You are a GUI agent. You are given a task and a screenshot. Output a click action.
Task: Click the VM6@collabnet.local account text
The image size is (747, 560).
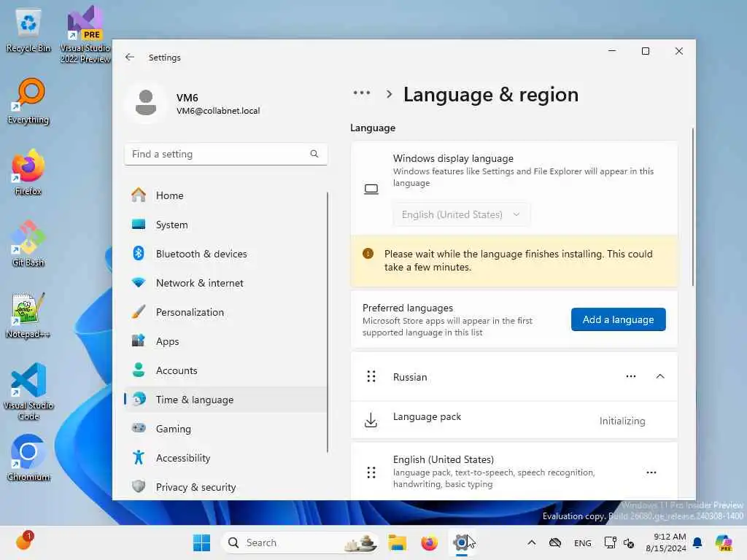(218, 111)
